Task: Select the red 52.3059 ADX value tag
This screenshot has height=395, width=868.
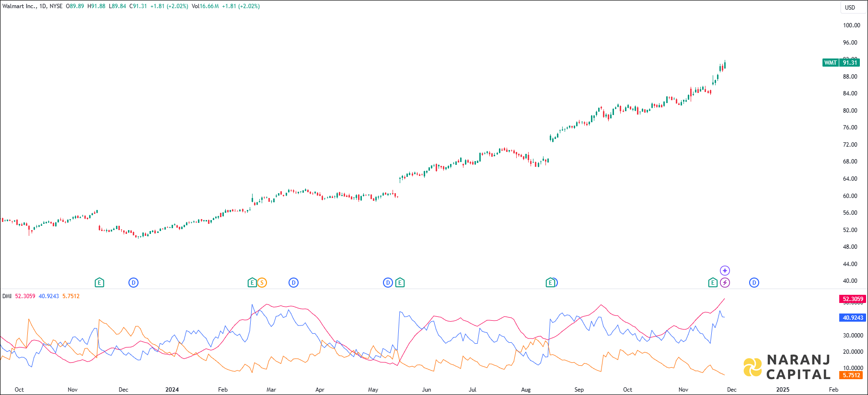Action: point(853,299)
